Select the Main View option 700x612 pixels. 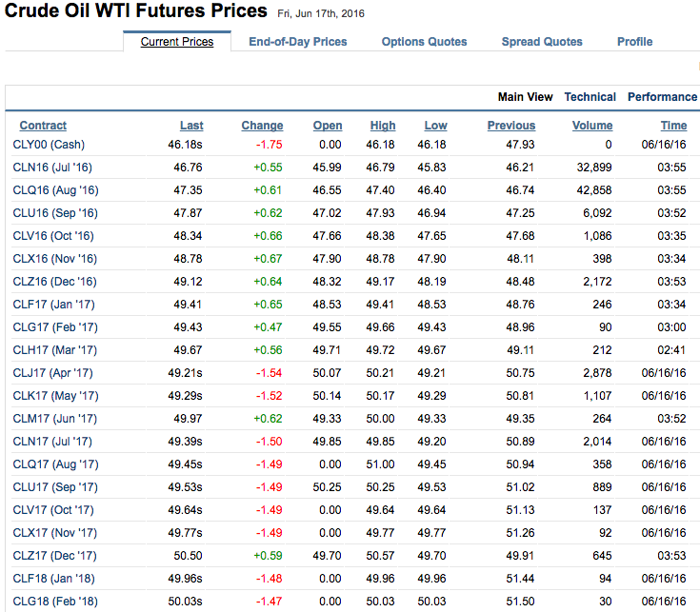525,97
